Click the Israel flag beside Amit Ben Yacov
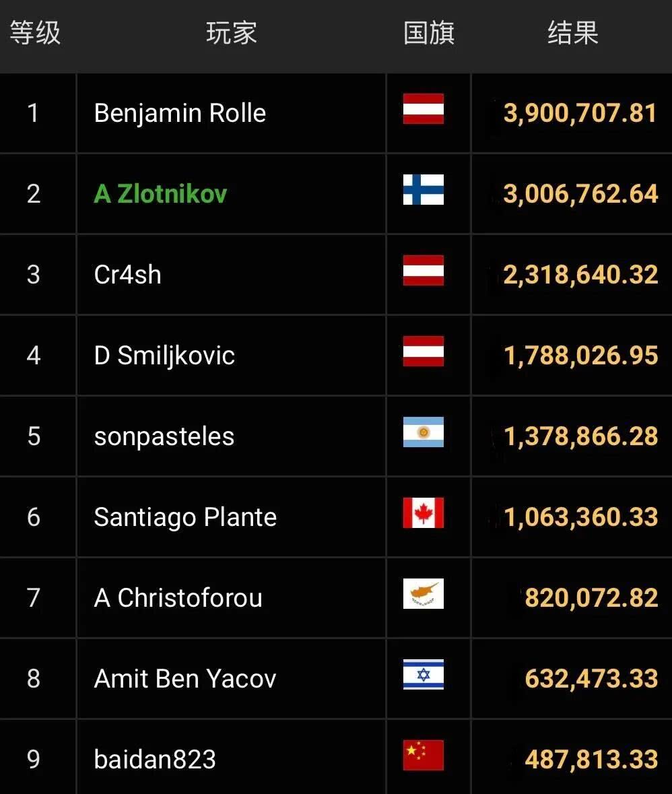672x794 pixels. pos(423,675)
